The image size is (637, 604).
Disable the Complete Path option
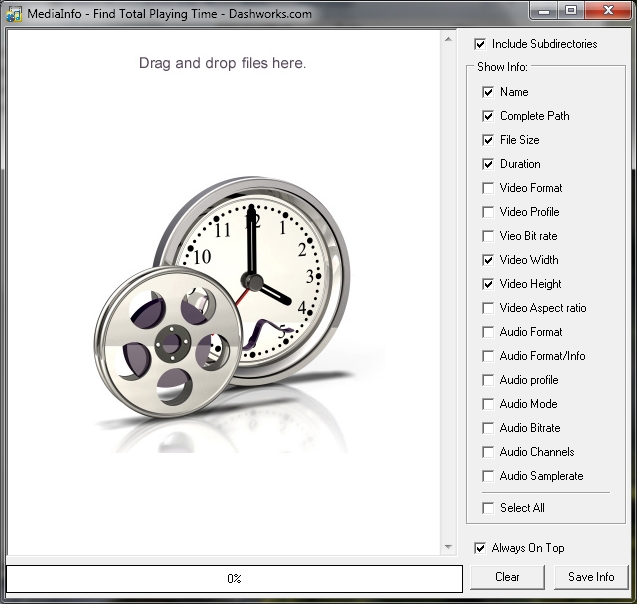488,116
